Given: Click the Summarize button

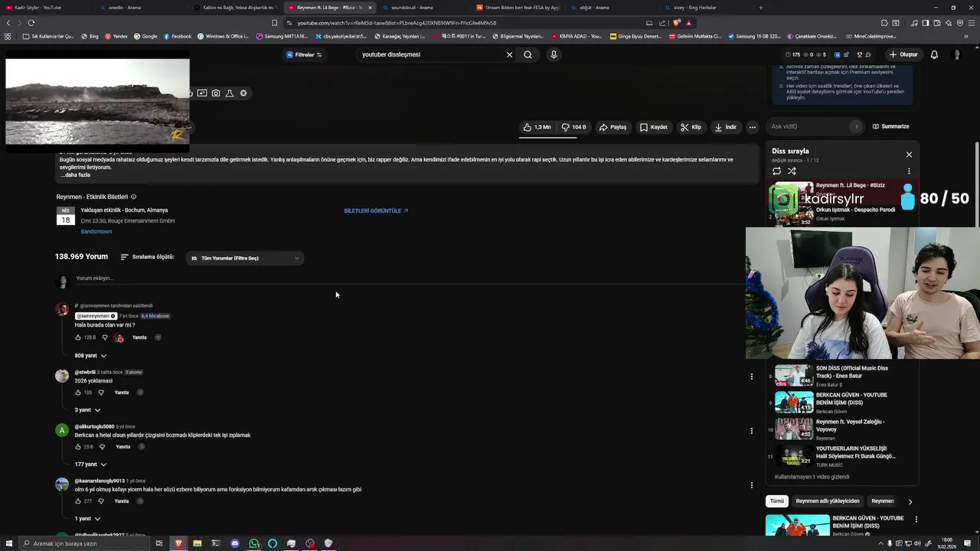Looking at the screenshot, I should click(891, 126).
